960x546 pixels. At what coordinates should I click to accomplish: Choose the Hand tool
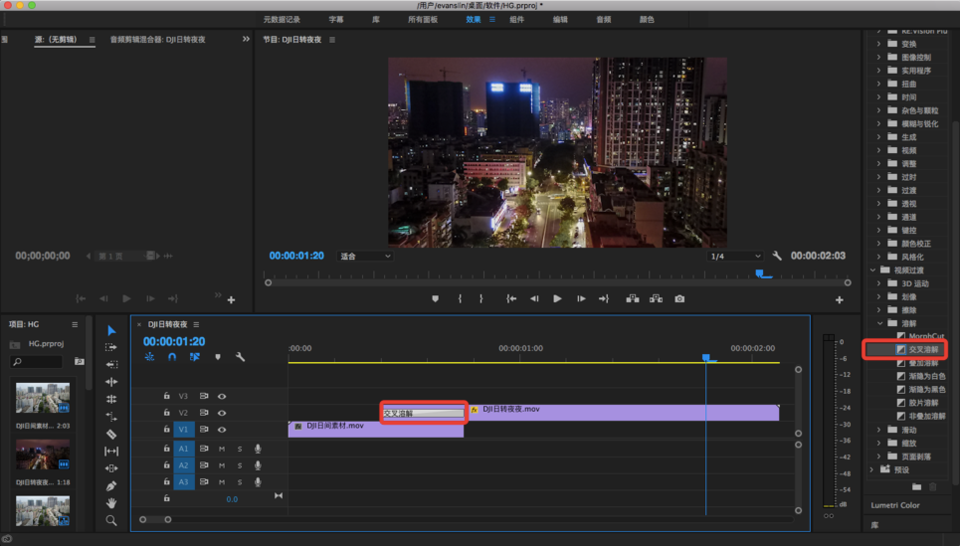point(111,503)
